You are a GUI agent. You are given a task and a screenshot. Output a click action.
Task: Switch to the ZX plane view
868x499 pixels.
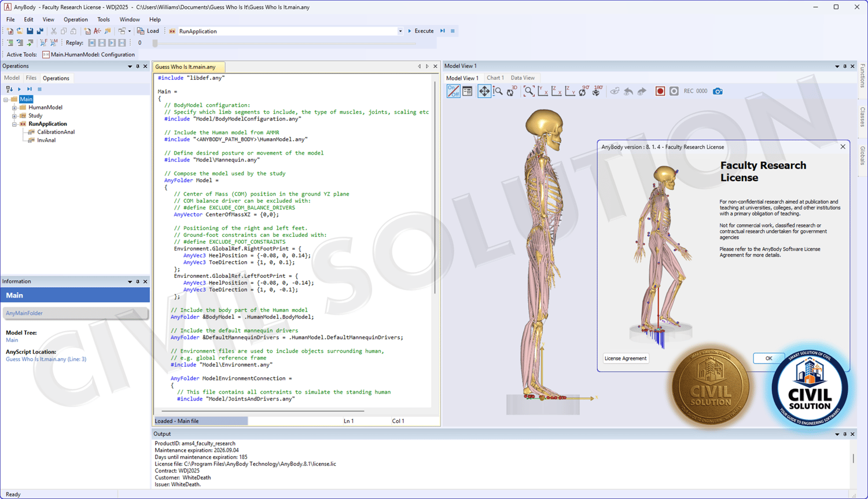pyautogui.click(x=557, y=91)
